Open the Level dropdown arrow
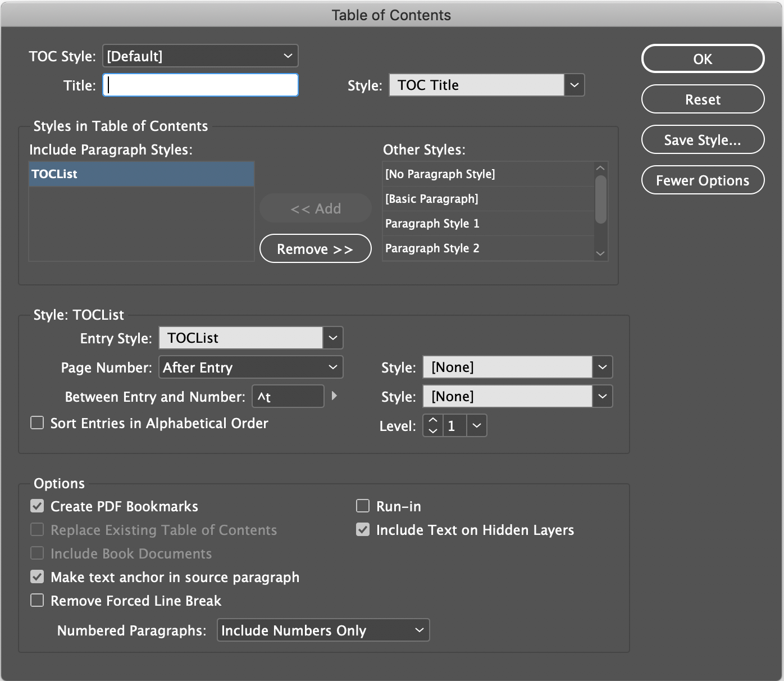The width and height of the screenshot is (784, 681). point(477,426)
